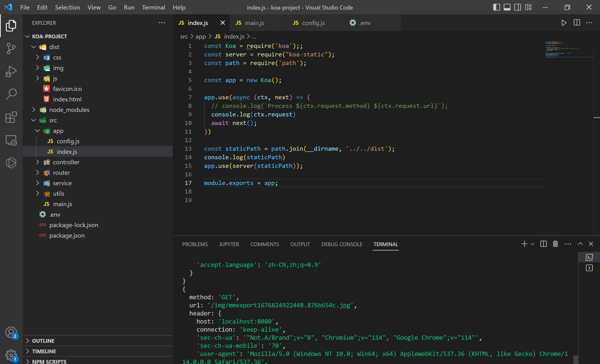Open the Search view
The width and height of the screenshot is (600, 364).
point(11,94)
